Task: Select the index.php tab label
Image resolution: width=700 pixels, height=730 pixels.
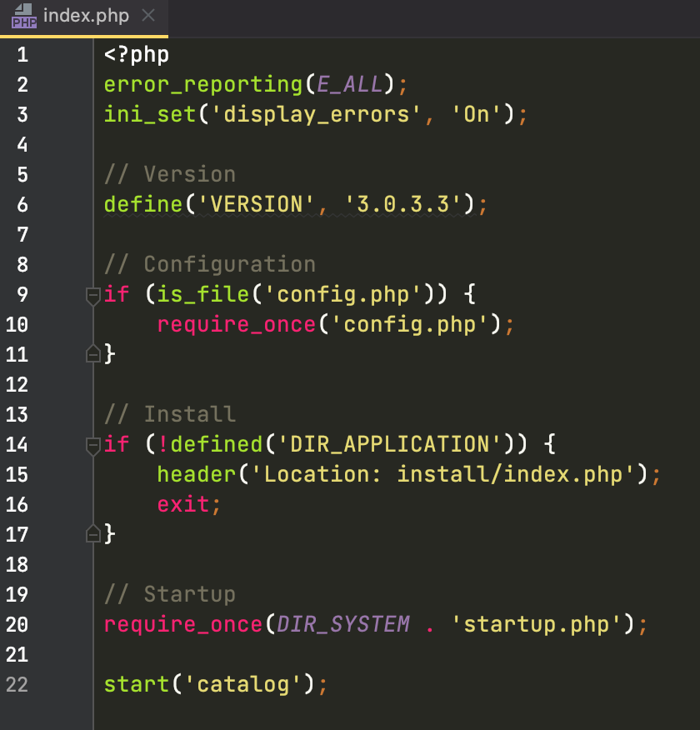Action: click(87, 16)
